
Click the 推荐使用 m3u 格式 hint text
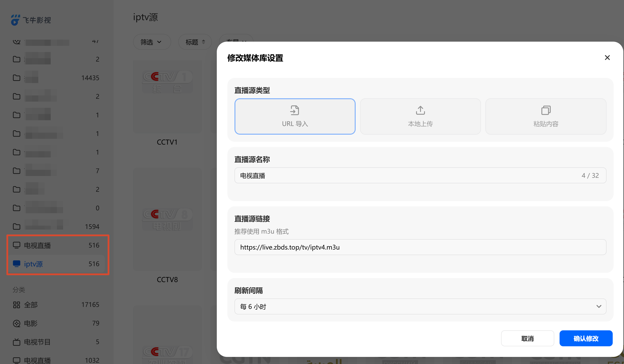[x=262, y=232]
